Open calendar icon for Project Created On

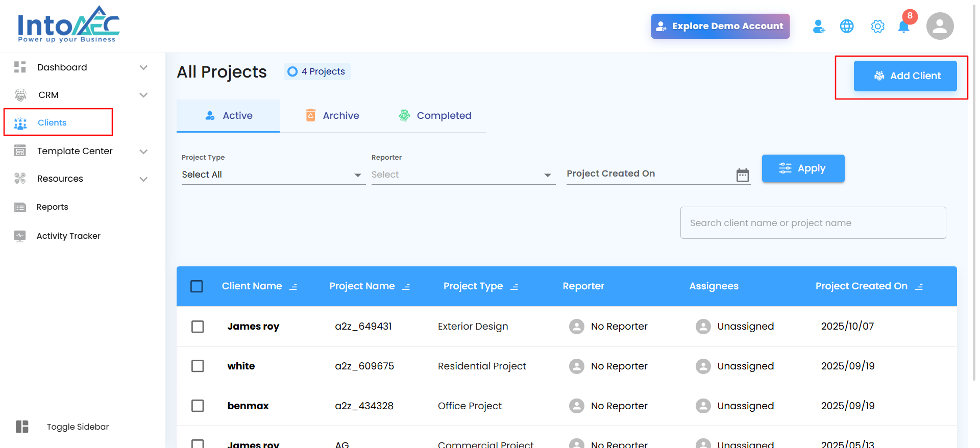(x=743, y=175)
